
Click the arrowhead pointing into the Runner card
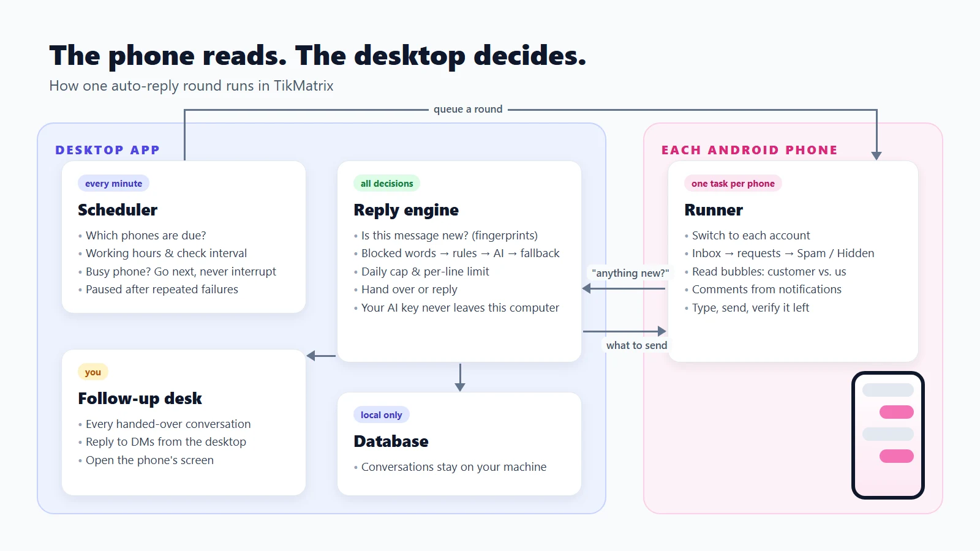tap(876, 156)
